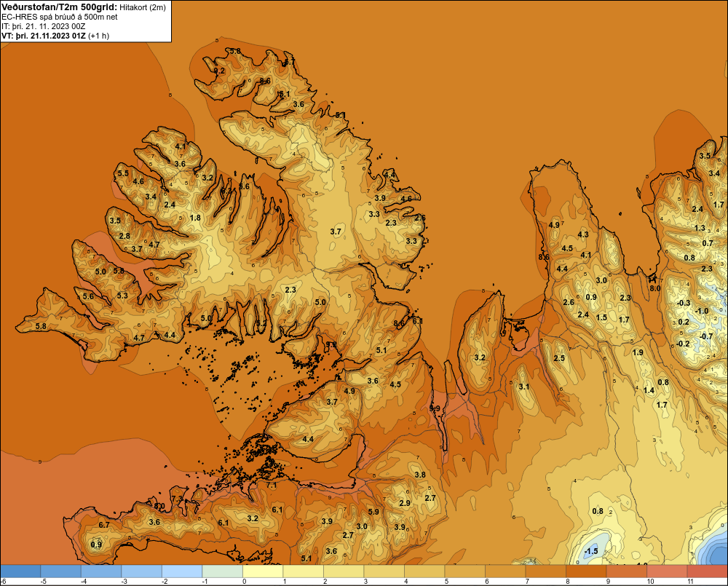Select the legend swatch between 6 and 7

(x=505, y=571)
